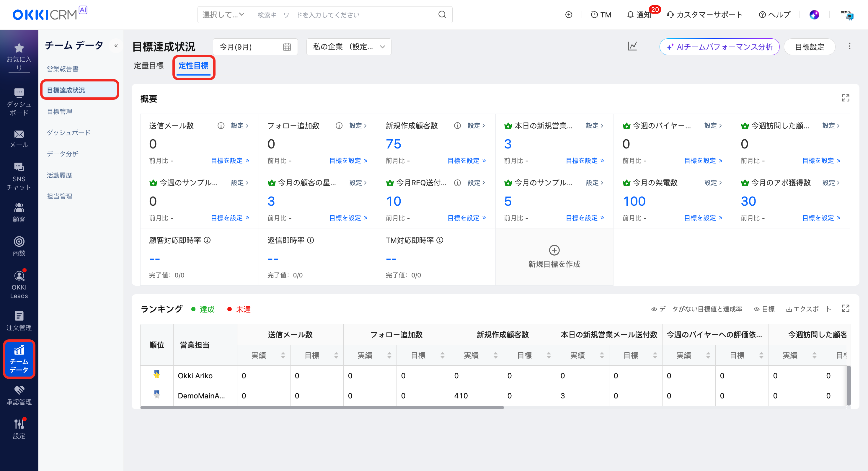Image resolution: width=868 pixels, height=471 pixels.
Task: Sort by 送信メール数 実績 column arrows
Action: (x=283, y=355)
